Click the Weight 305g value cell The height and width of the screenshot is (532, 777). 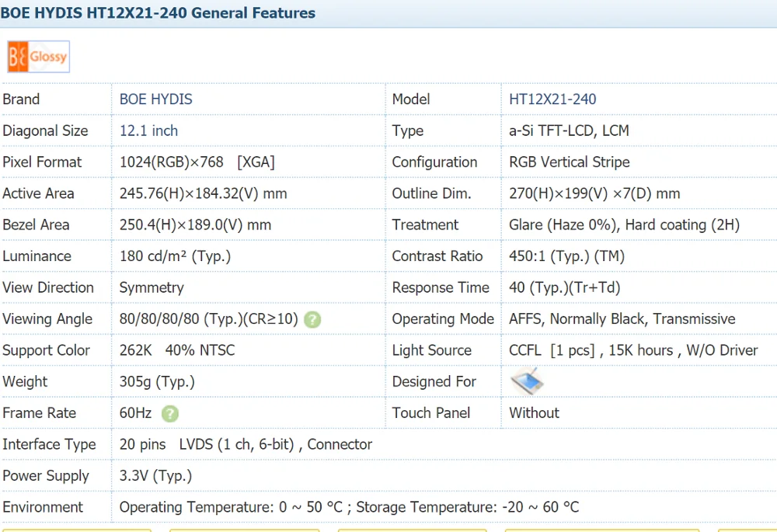pos(157,381)
